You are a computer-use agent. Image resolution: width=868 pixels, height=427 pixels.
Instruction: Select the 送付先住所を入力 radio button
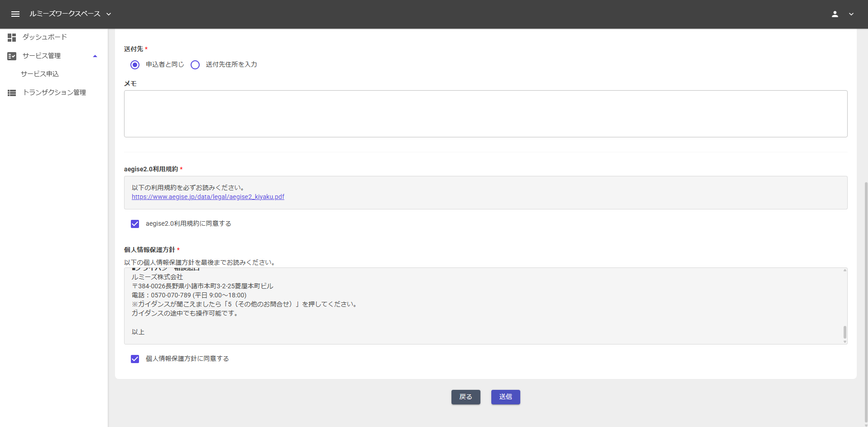(x=195, y=64)
